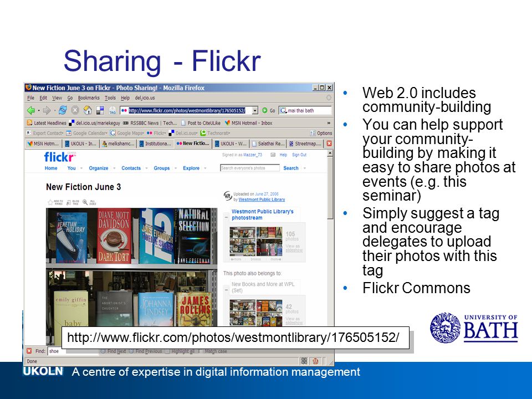Open the Google search engine icon
The height and width of the screenshot is (399, 532).
[x=283, y=111]
